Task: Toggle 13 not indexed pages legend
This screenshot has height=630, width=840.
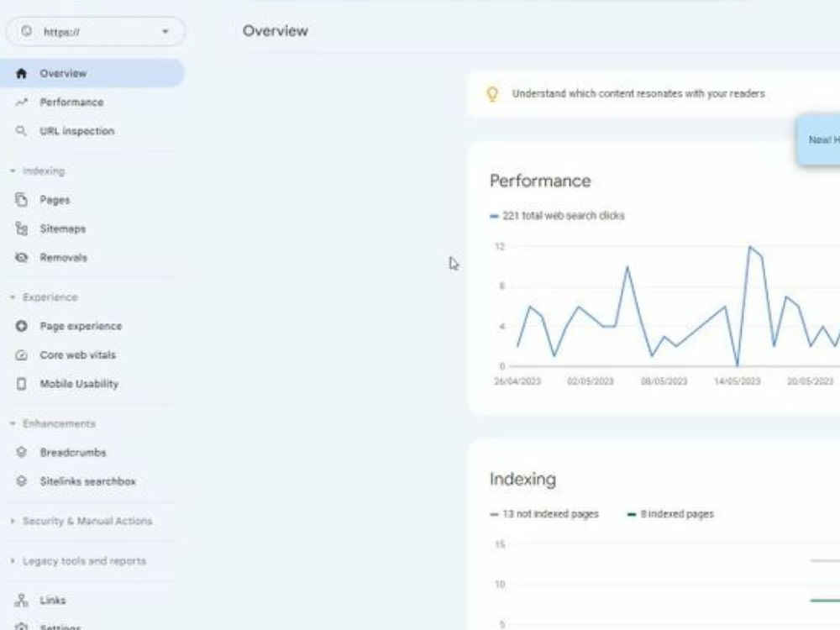Action: pyautogui.click(x=544, y=514)
